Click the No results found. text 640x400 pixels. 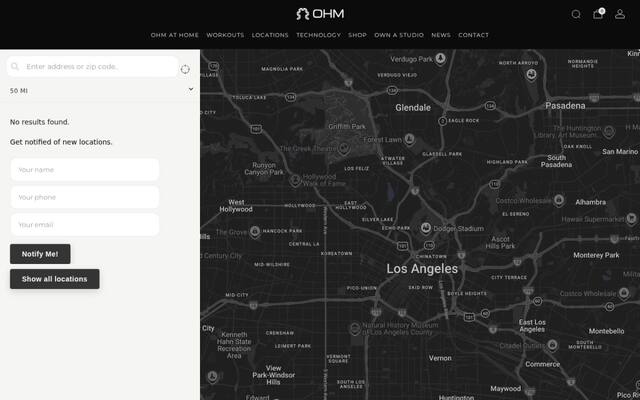[40, 122]
